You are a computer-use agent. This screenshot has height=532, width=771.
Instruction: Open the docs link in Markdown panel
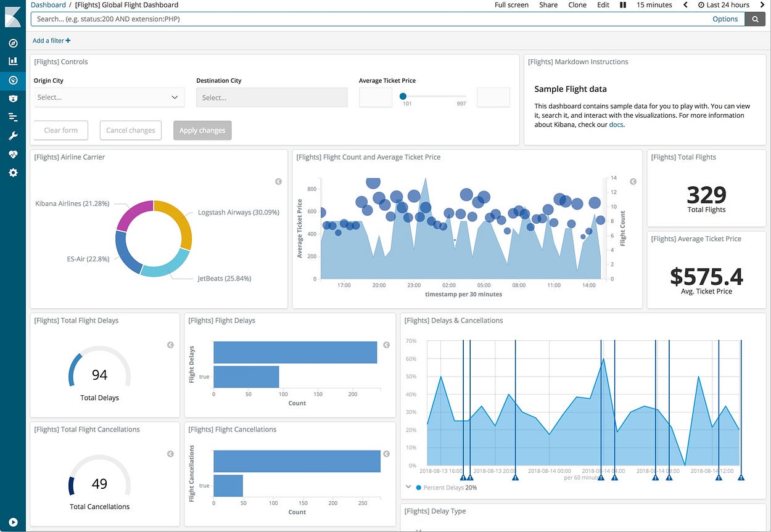[x=616, y=125]
